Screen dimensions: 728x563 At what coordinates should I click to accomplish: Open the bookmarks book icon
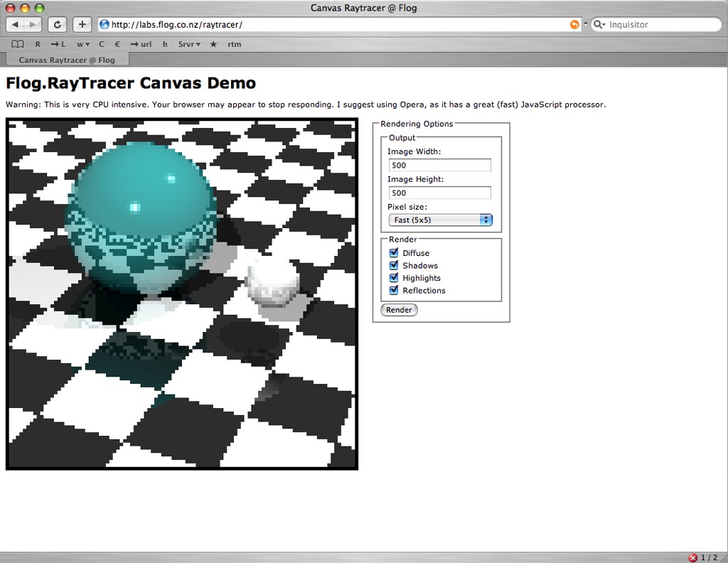(18, 44)
